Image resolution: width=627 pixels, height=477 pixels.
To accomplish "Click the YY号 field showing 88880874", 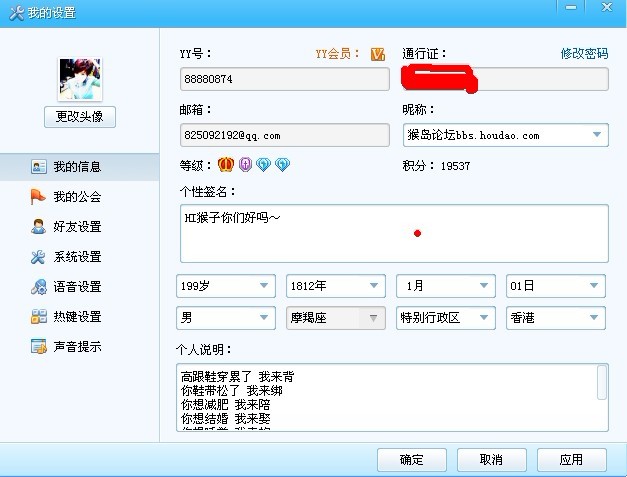I will click(x=285, y=79).
